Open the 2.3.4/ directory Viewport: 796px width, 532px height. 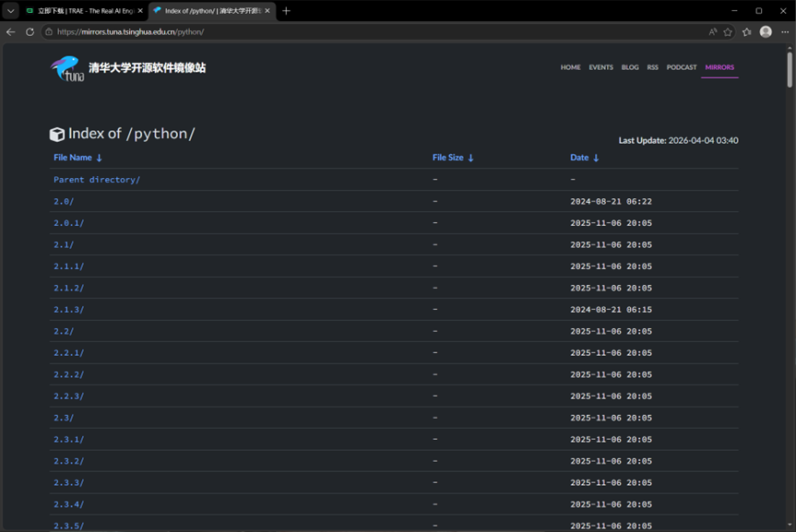(69, 504)
